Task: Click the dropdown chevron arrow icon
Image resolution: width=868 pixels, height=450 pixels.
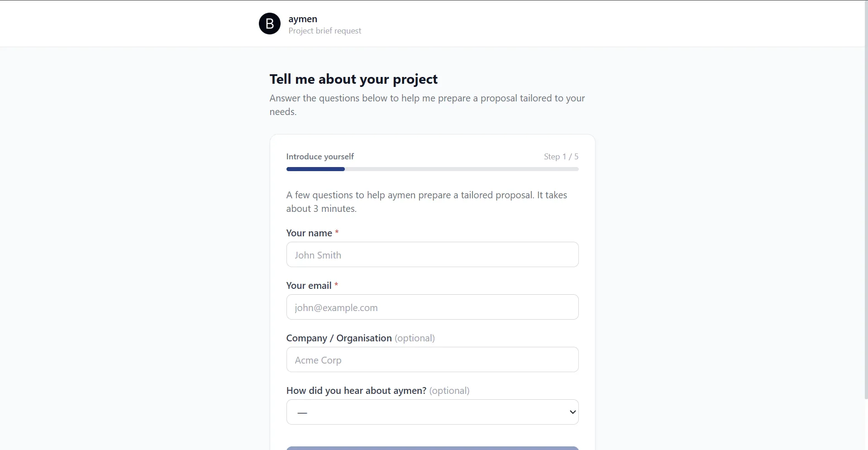Action: tap(572, 412)
